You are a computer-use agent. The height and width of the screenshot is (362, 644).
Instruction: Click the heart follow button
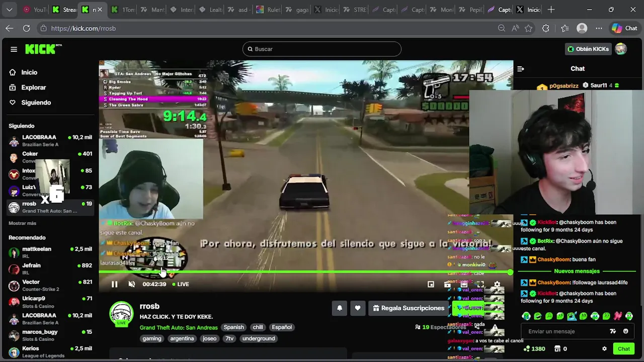pyautogui.click(x=358, y=308)
